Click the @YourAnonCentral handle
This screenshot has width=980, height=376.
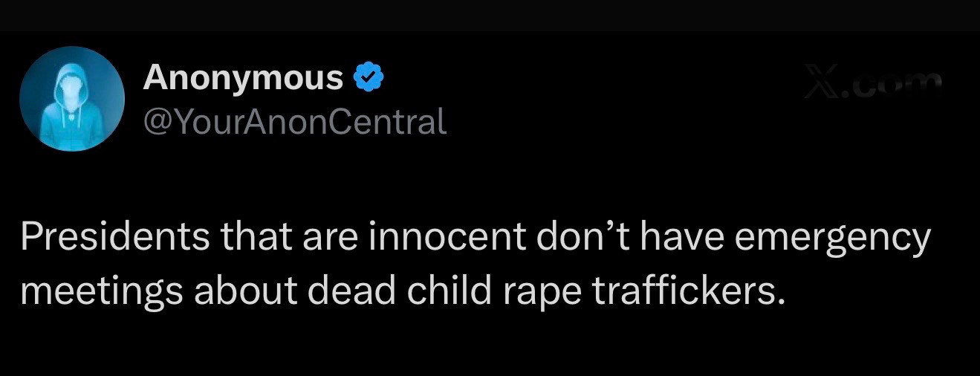[294, 121]
